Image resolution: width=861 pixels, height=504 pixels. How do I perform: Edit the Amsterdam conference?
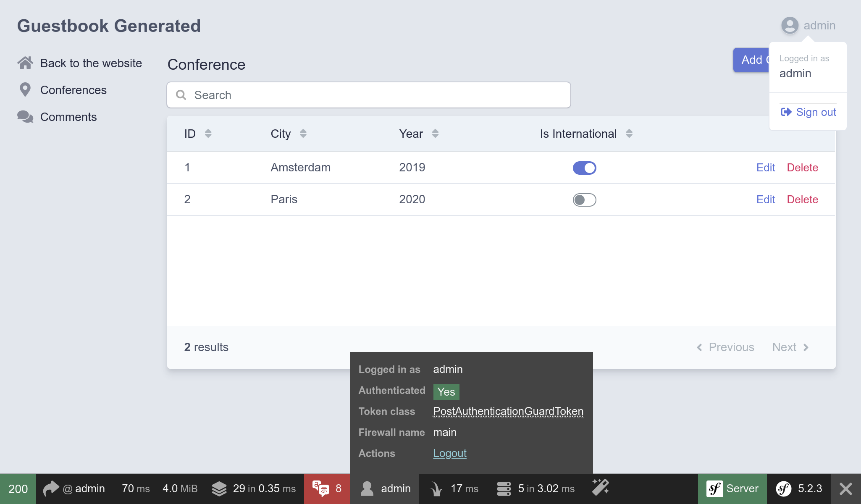point(766,168)
